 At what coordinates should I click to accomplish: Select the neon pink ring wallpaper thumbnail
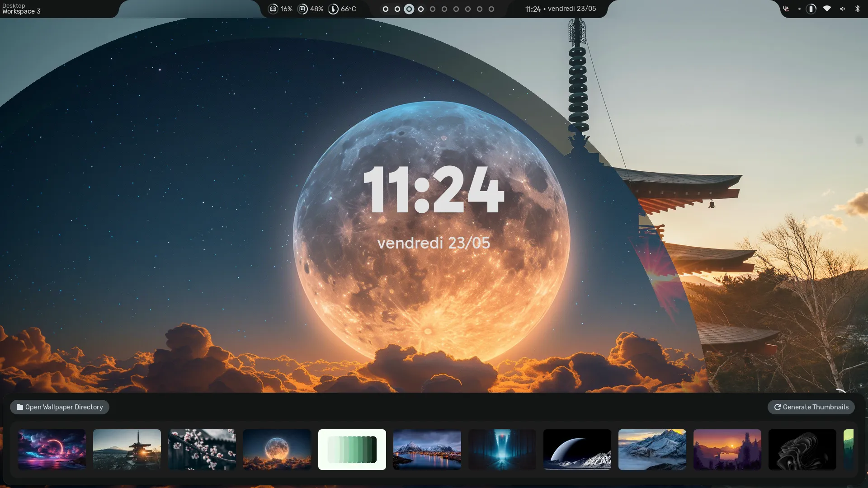[52, 450]
